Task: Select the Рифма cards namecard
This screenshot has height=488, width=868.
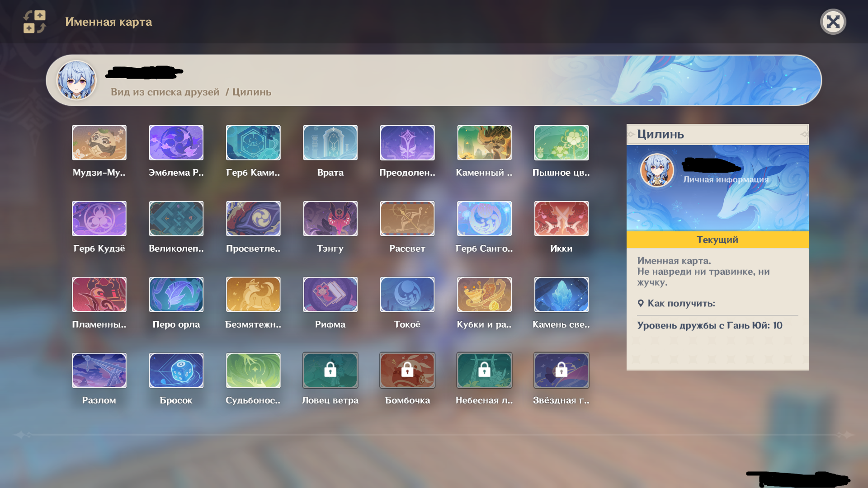Action: 330,295
